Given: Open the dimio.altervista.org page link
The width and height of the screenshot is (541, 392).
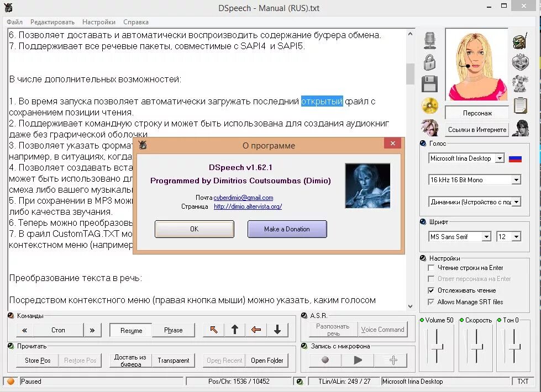Looking at the screenshot, I should 248,206.
